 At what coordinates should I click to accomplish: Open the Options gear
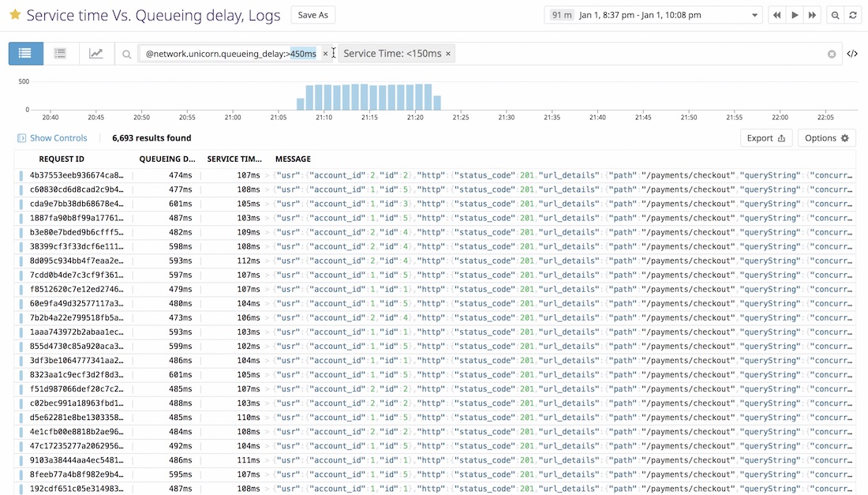[826, 137]
